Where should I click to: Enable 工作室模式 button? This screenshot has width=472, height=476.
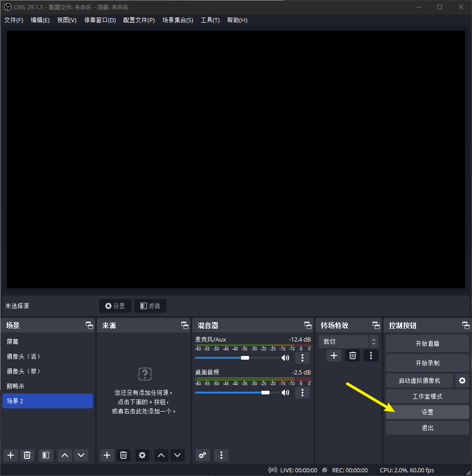pos(428,396)
